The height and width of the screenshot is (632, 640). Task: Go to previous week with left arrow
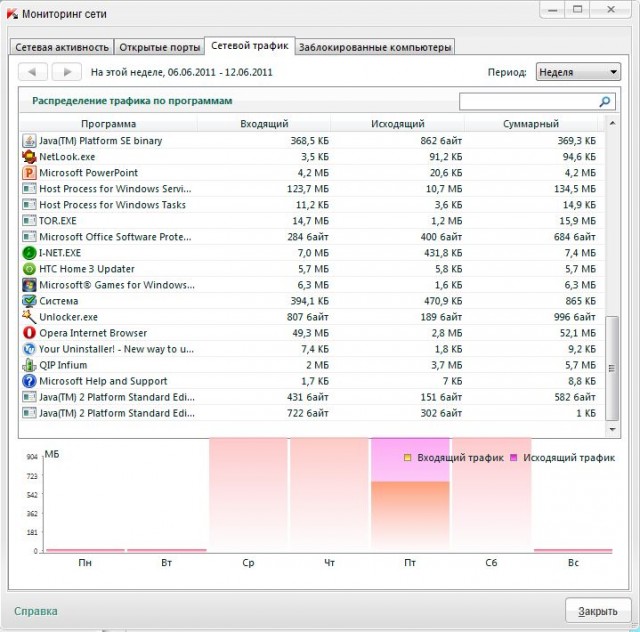[33, 72]
